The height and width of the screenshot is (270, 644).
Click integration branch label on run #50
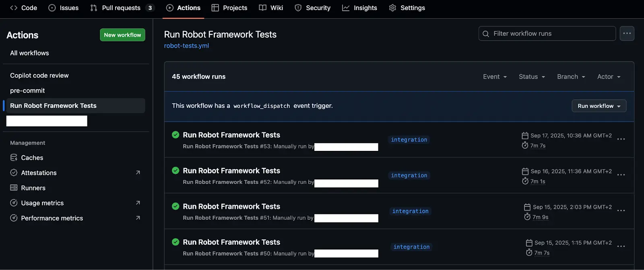(x=411, y=247)
